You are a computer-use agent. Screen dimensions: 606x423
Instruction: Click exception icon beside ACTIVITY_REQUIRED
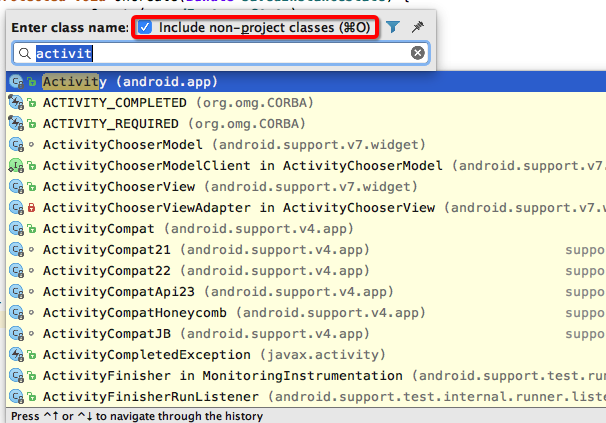(x=16, y=124)
